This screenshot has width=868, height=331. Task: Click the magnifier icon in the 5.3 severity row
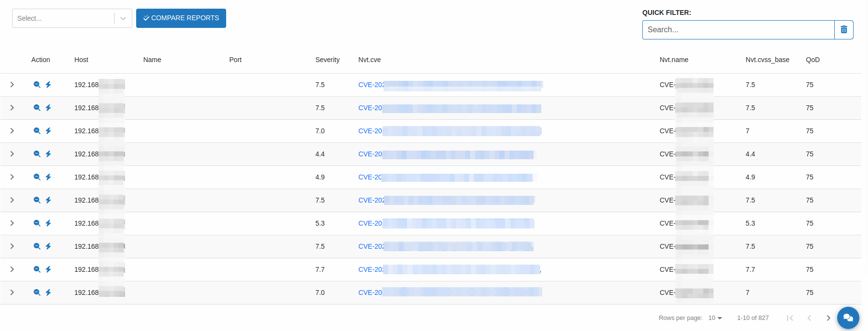(x=37, y=223)
